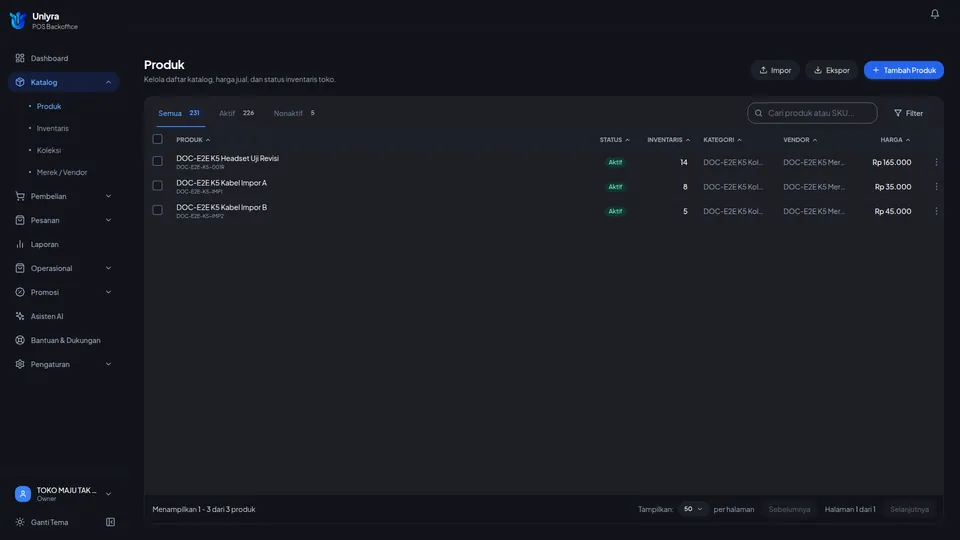Expand the Operasional menu chevron
The height and width of the screenshot is (540, 960).
point(108,268)
